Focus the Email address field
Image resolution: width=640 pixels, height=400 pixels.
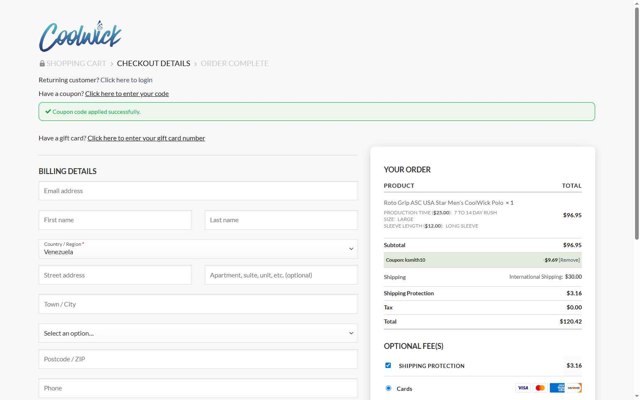coord(198,191)
